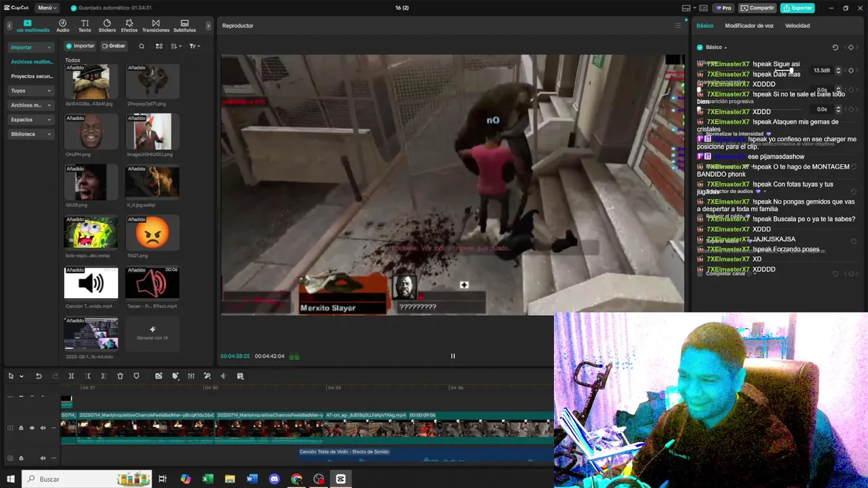Delete right of playhead icon
The image size is (868, 488).
click(103, 376)
